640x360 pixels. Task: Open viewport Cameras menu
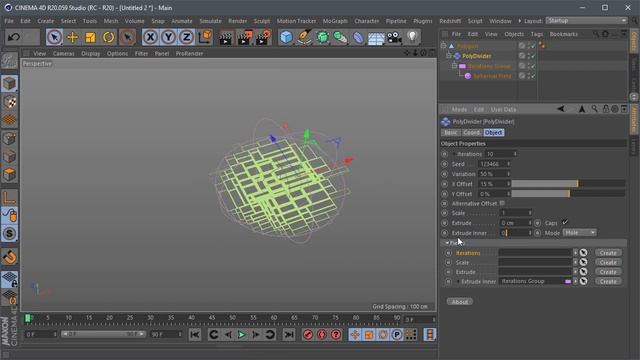click(63, 53)
